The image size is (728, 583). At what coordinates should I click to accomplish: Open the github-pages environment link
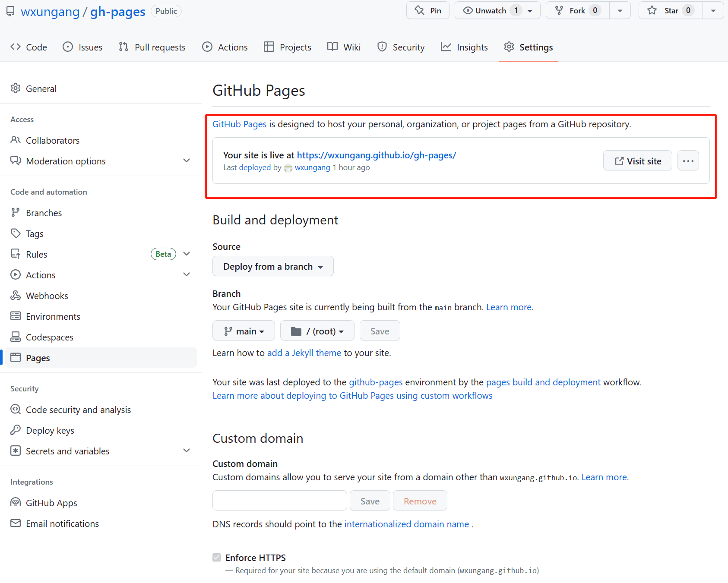[376, 382]
